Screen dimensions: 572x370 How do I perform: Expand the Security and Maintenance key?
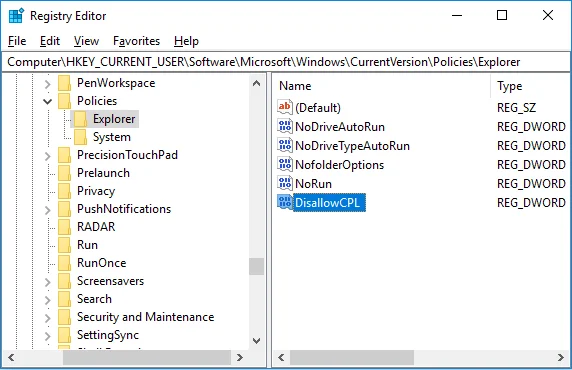point(47,318)
